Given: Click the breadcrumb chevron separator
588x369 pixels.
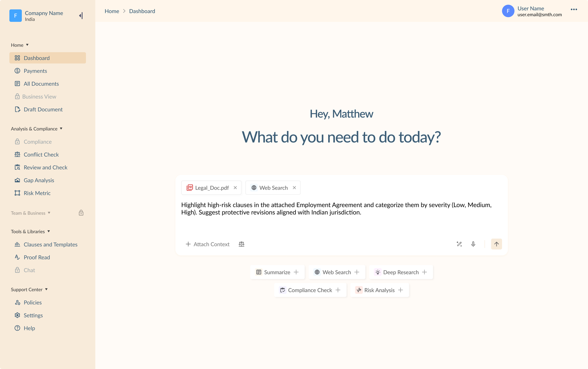Looking at the screenshot, I should coord(124,11).
